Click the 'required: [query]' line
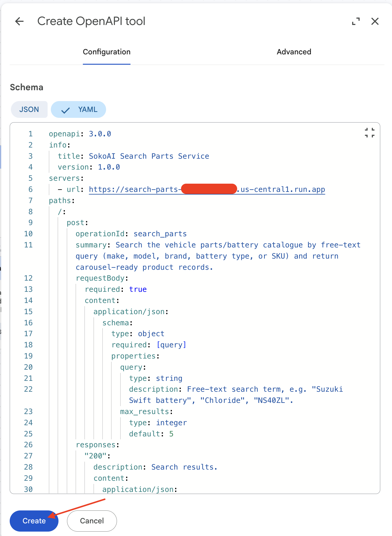The height and width of the screenshot is (536, 392). pyautogui.click(x=149, y=345)
